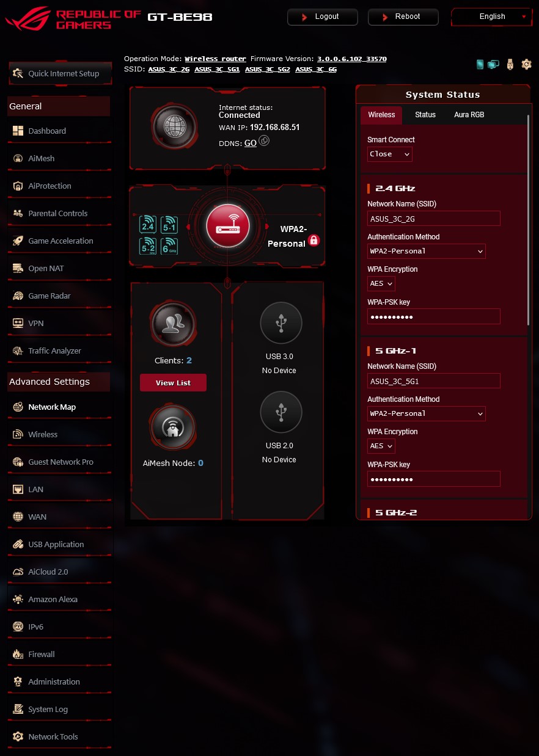Open the 5 GHz-1 WPA Encryption dropdown
This screenshot has width=539, height=756.
point(381,446)
